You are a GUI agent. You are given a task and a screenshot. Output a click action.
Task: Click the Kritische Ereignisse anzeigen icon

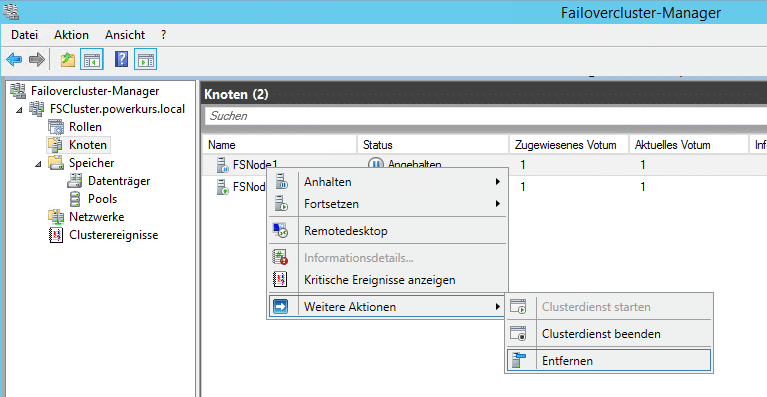(x=280, y=280)
